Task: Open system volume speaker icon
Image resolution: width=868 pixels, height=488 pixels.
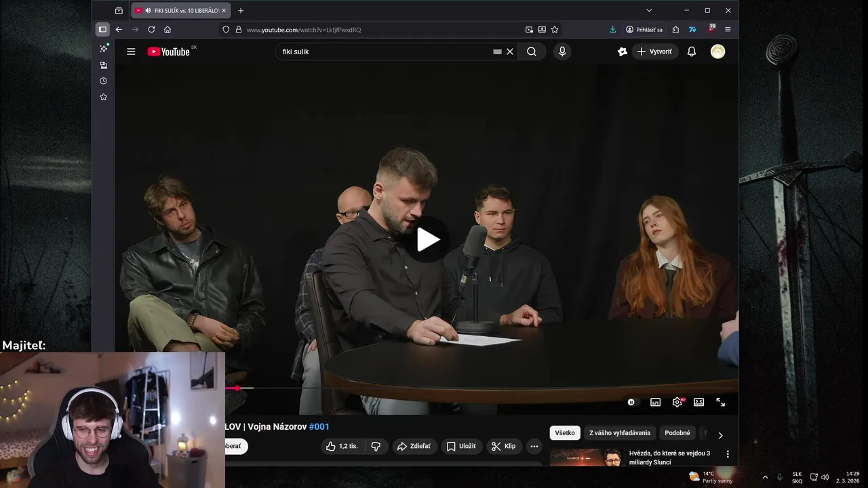Action: [x=825, y=477]
